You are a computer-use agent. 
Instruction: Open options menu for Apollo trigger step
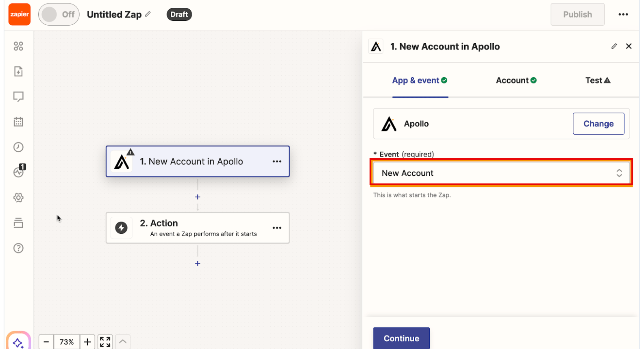coord(277,161)
